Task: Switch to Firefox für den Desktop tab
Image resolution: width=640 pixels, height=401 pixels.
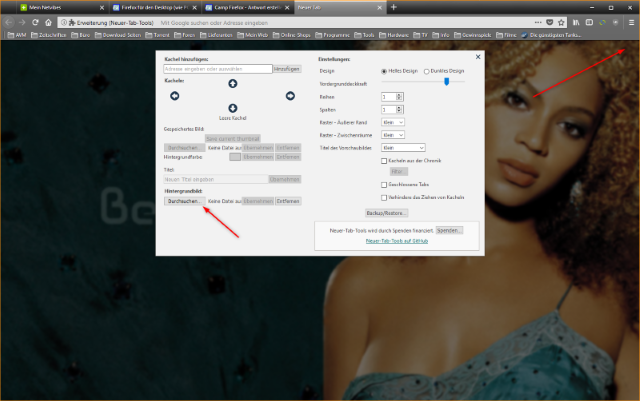Action: 154,7
